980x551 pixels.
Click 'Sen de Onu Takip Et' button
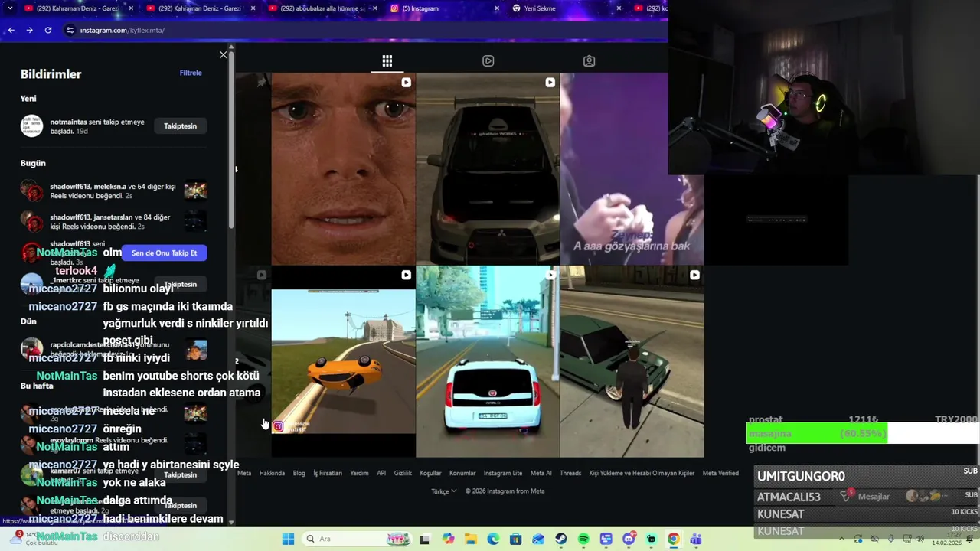[x=164, y=253]
